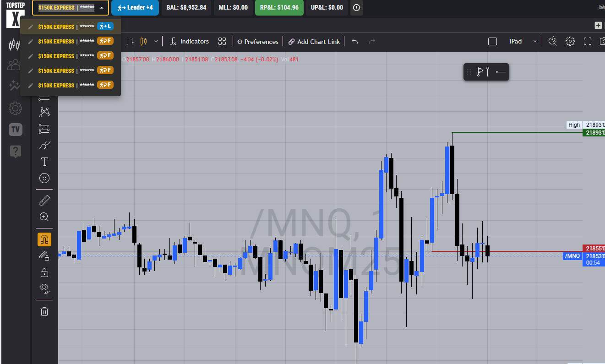Click the UP&L: $0.00 indicator
This screenshot has height=364, width=605.
tap(327, 7)
